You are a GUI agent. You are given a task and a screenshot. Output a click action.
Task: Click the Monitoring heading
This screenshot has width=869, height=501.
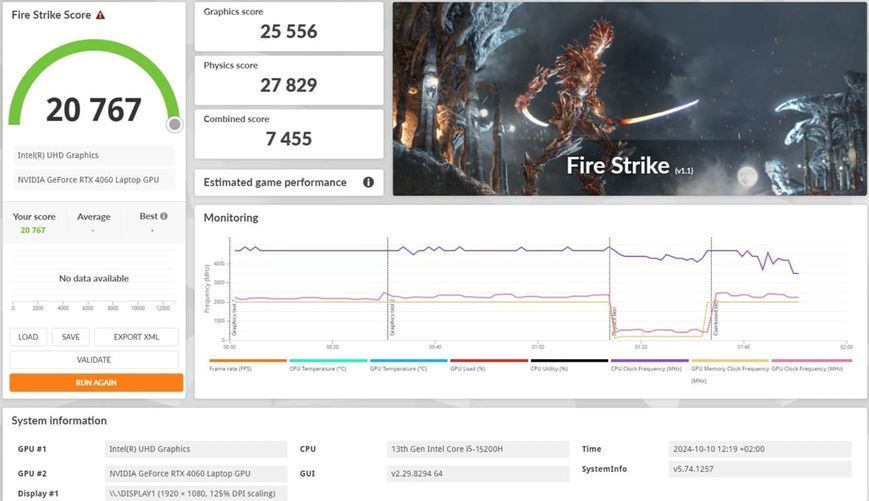coord(231,218)
